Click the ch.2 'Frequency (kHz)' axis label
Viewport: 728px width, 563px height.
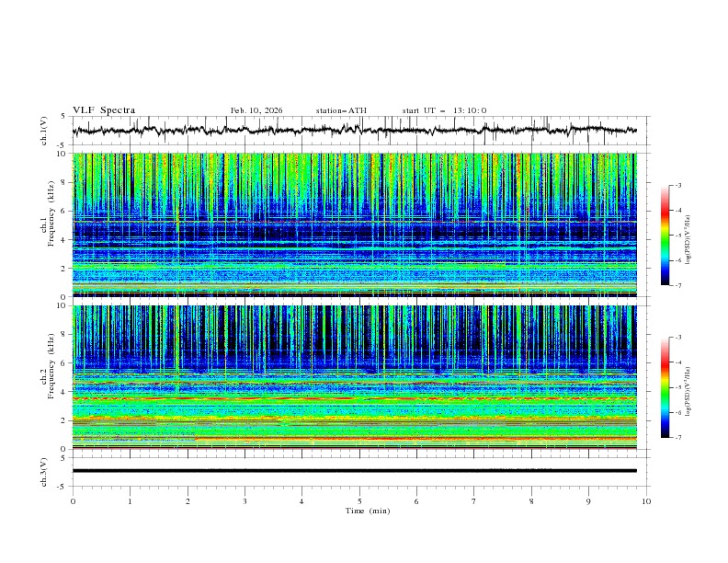point(51,366)
